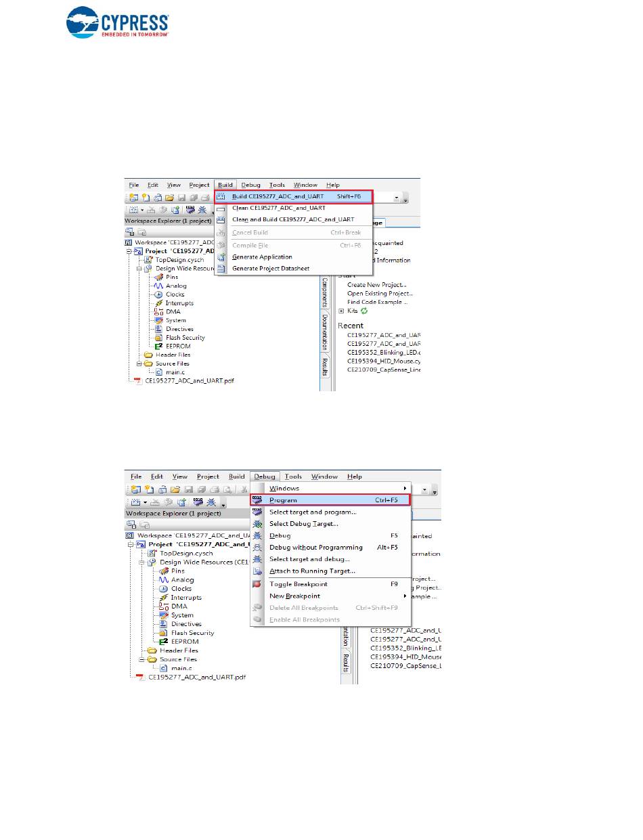Switch to the vertical Components tab
This screenshot has height=840, width=643.
click(x=325, y=292)
